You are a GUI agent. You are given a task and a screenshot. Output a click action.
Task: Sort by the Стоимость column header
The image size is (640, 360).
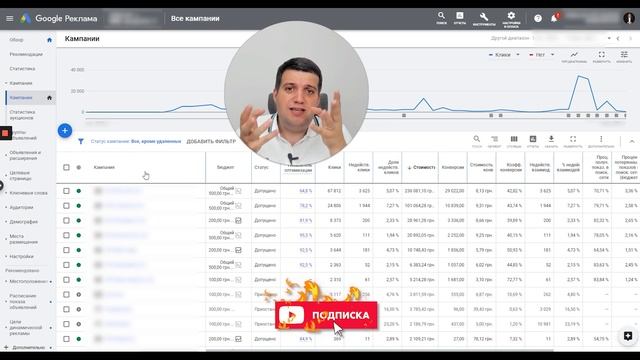422,167
